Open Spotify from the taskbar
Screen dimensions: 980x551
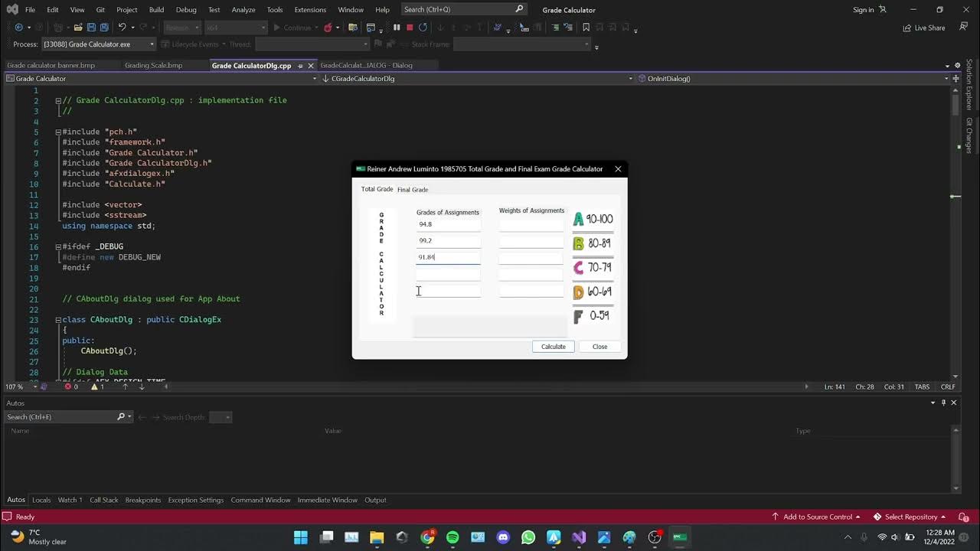[452, 537]
